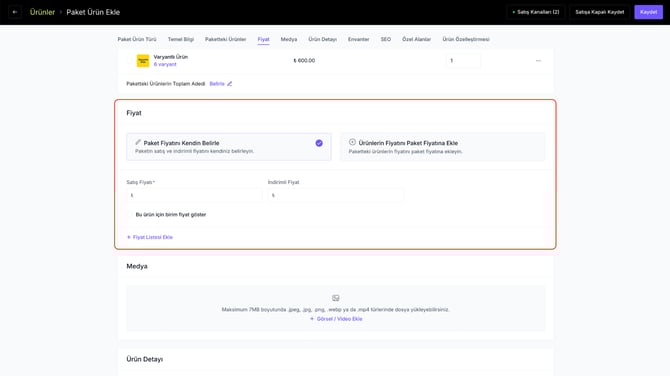Click the İndirimli Fiyat input field
This screenshot has height=376, width=670.
(x=335, y=195)
